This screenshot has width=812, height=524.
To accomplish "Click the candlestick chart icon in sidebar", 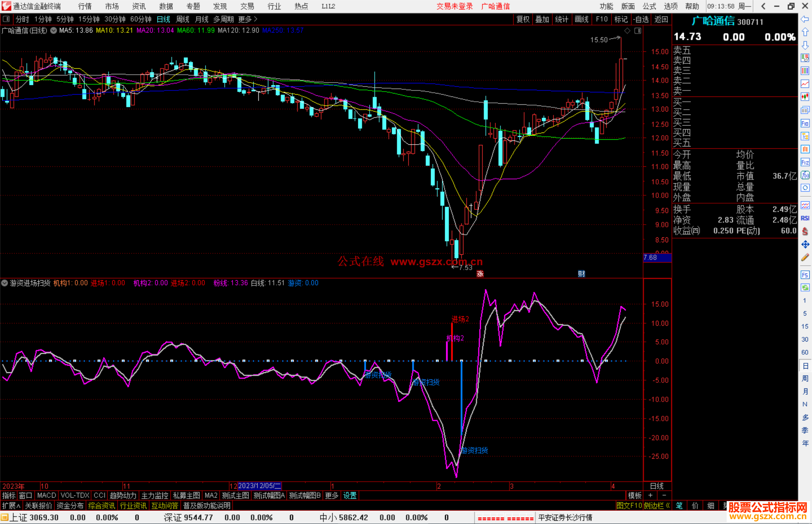I will tap(805, 97).
